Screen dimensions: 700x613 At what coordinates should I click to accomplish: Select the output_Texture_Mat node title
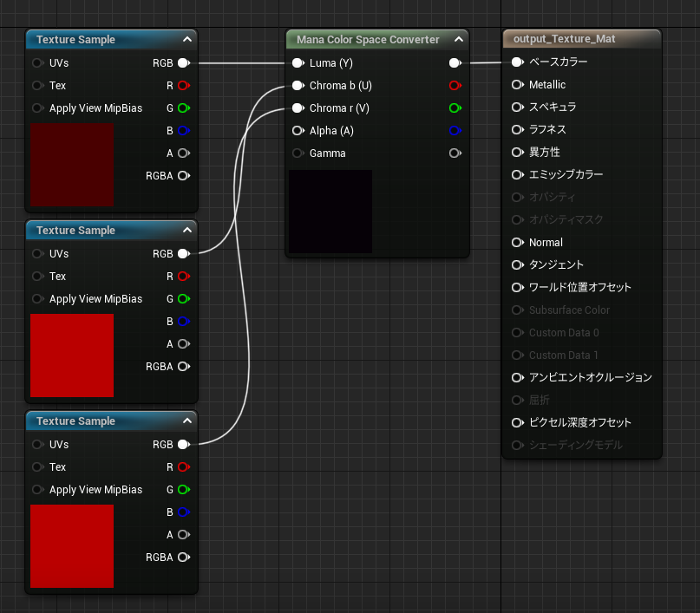(565, 39)
